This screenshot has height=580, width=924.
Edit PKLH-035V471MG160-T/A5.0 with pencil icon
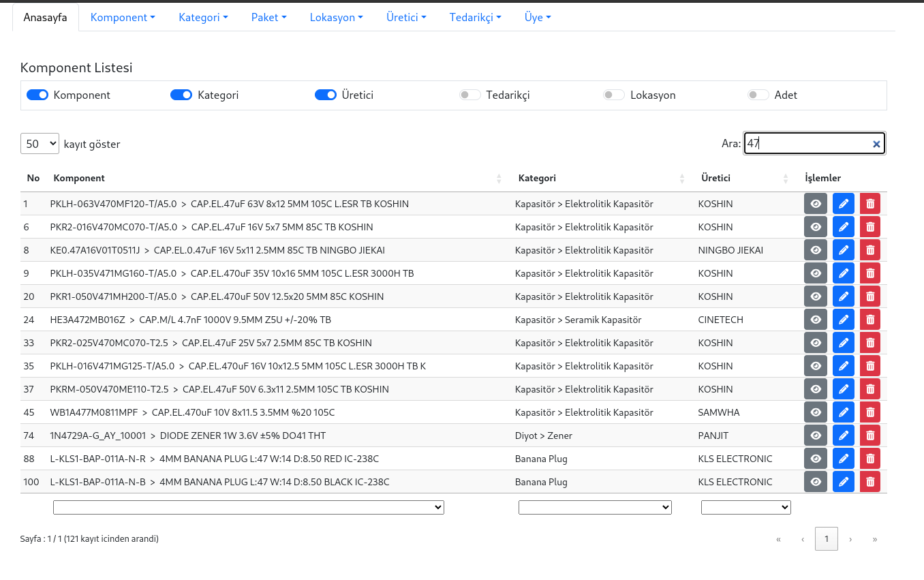point(844,273)
